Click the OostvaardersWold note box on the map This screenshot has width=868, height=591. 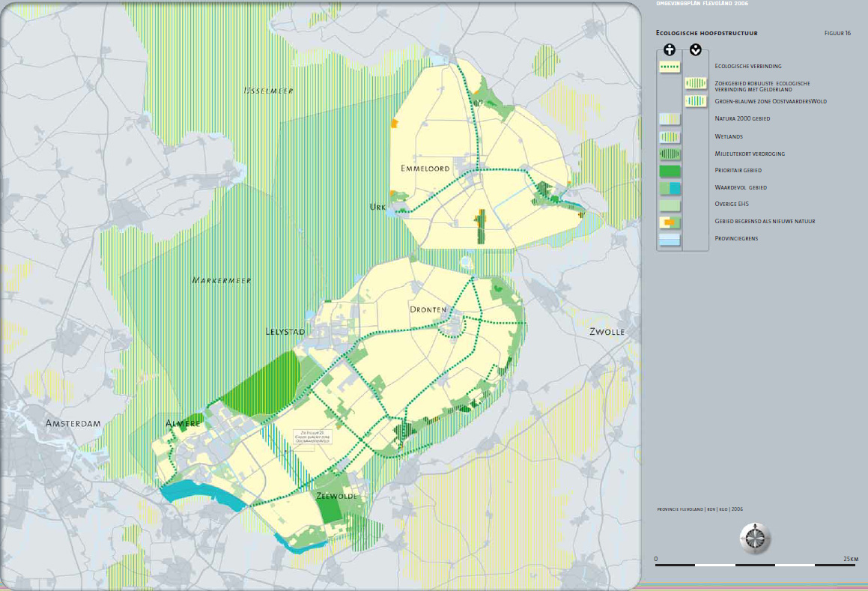(x=313, y=437)
